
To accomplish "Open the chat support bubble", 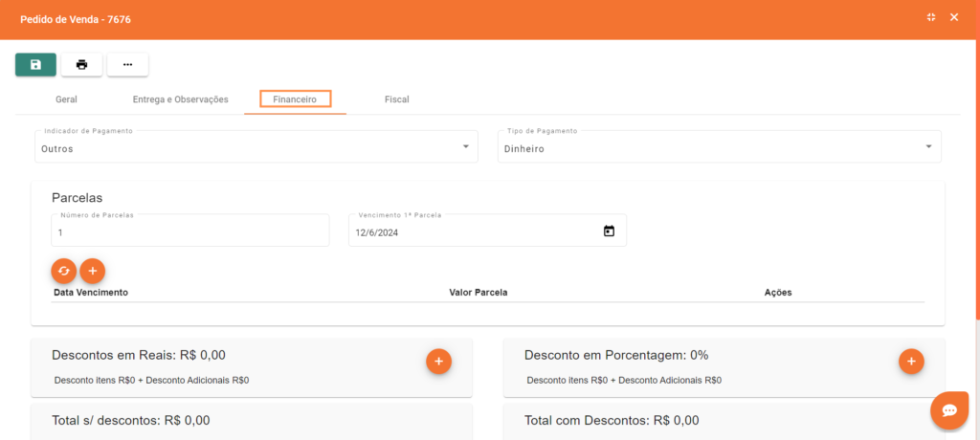I will click(949, 409).
